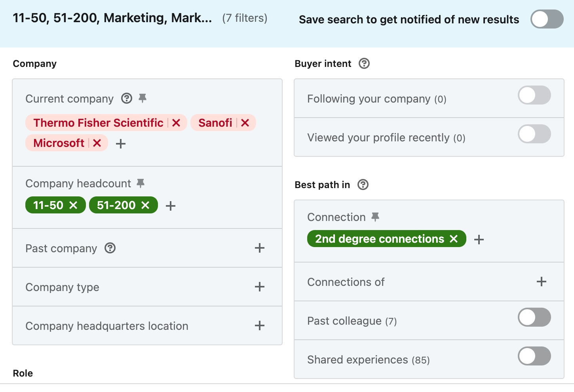Remove the 11-50 headcount filter
This screenshot has height=392, width=574.
(x=73, y=205)
